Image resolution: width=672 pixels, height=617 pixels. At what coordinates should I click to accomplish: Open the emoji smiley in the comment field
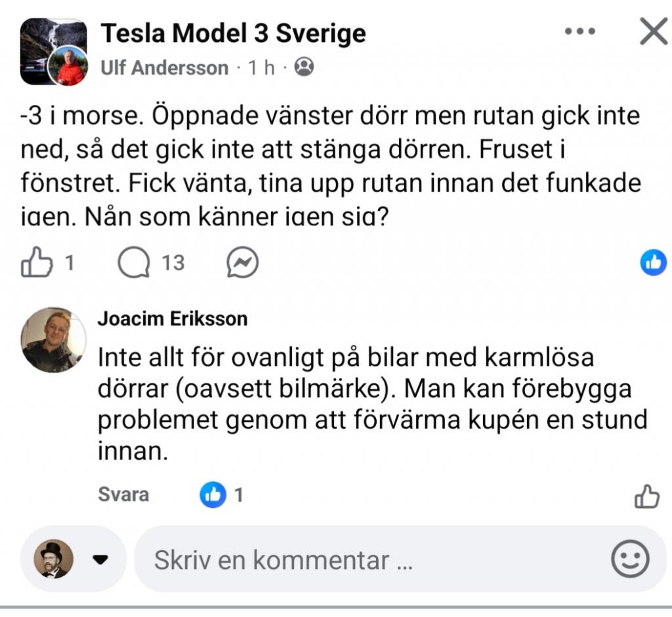point(631,559)
